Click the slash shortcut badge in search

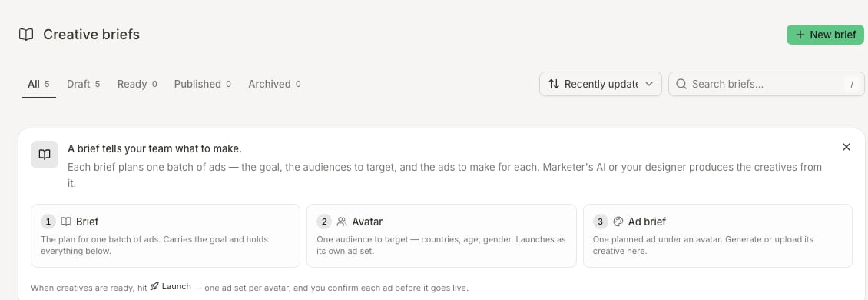pyautogui.click(x=852, y=85)
